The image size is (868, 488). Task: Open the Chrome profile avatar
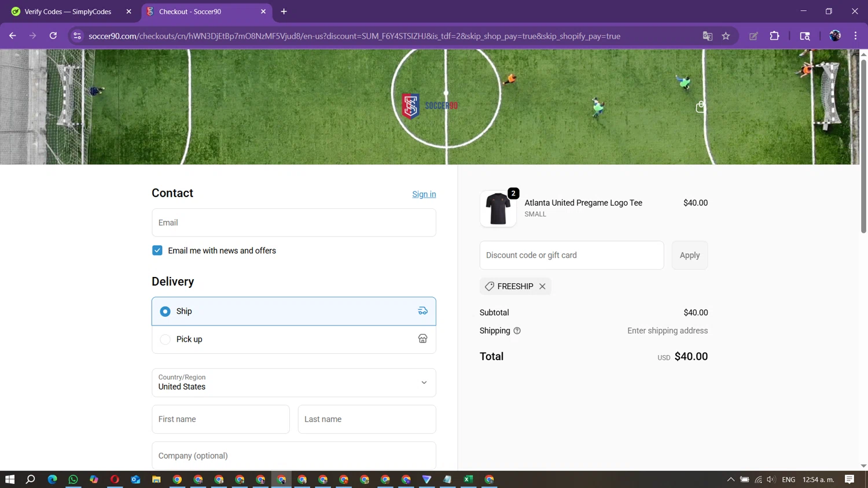coord(835,36)
